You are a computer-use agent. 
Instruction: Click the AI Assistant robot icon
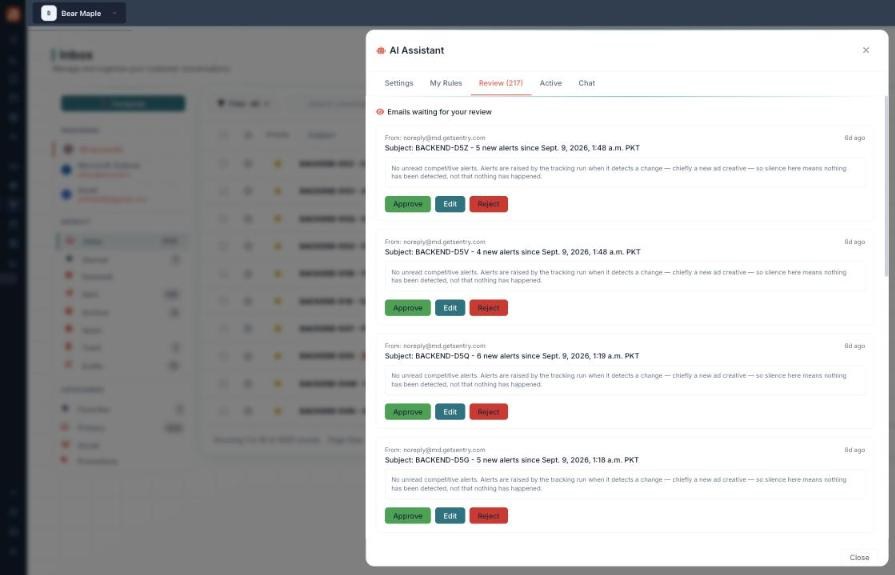381,51
